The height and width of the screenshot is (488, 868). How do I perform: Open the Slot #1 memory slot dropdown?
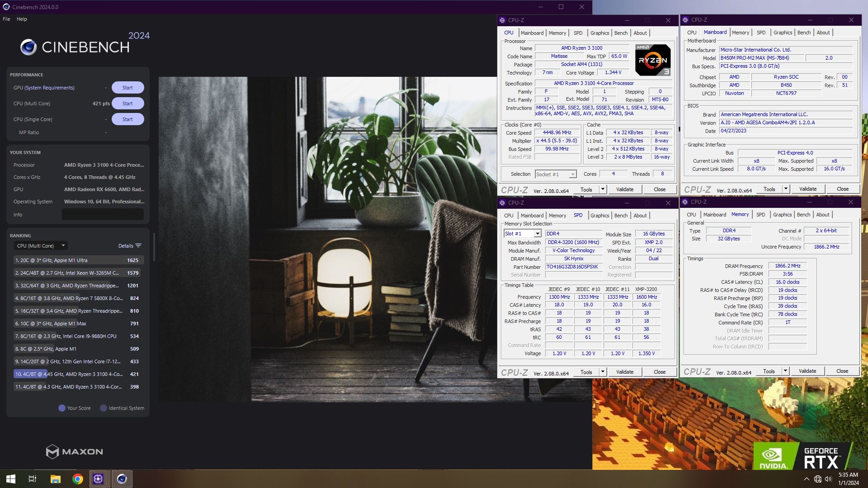[522, 234]
